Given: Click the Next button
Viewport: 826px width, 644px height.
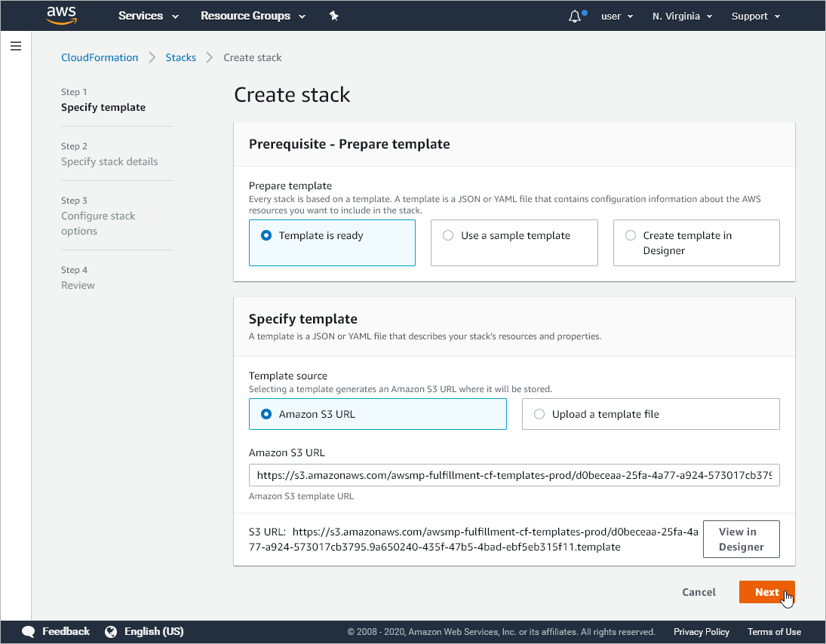Looking at the screenshot, I should 766,592.
